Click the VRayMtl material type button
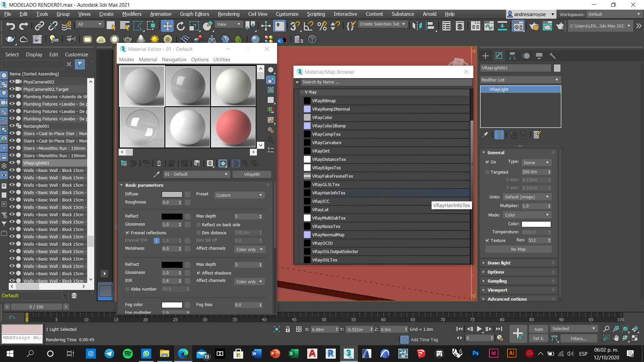 coord(252,174)
